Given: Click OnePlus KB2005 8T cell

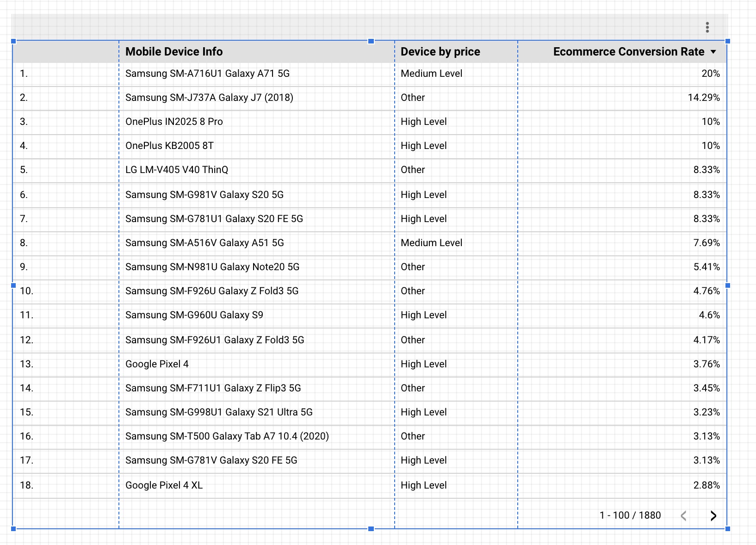Looking at the screenshot, I should point(169,146).
